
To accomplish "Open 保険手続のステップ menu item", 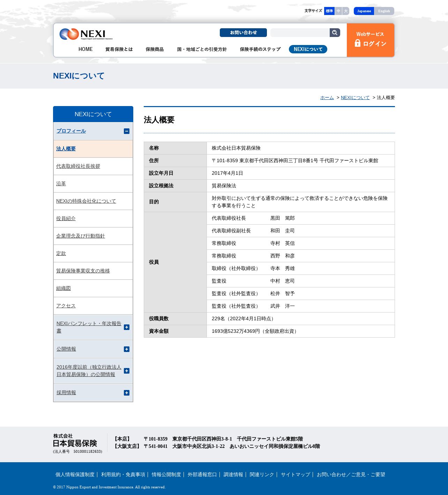I will point(260,49).
